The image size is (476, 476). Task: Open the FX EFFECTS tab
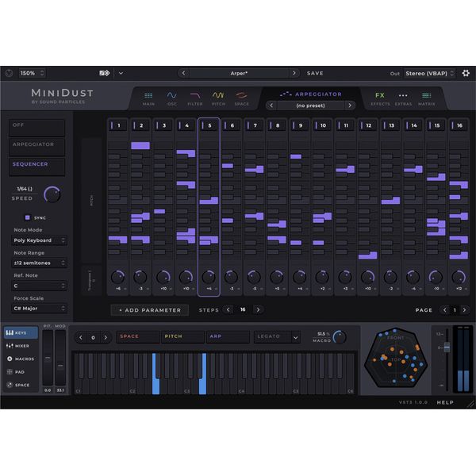[380, 99]
